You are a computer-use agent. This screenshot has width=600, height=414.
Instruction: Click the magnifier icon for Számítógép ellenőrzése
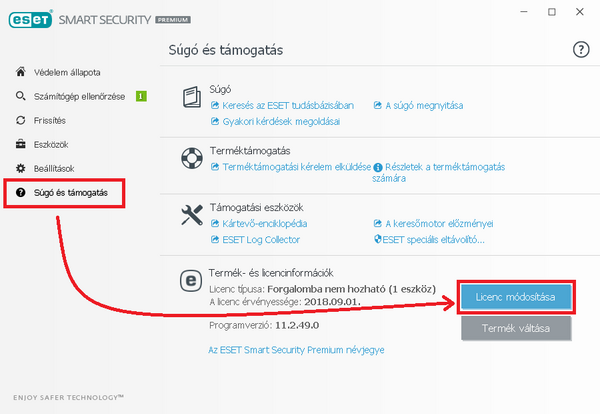tap(21, 96)
